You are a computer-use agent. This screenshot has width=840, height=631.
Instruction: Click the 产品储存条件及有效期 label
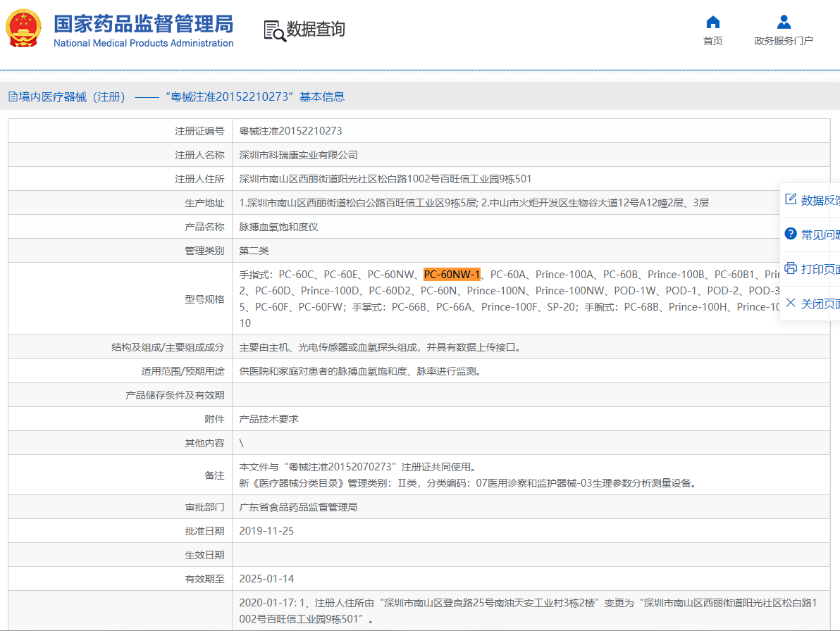click(x=175, y=396)
